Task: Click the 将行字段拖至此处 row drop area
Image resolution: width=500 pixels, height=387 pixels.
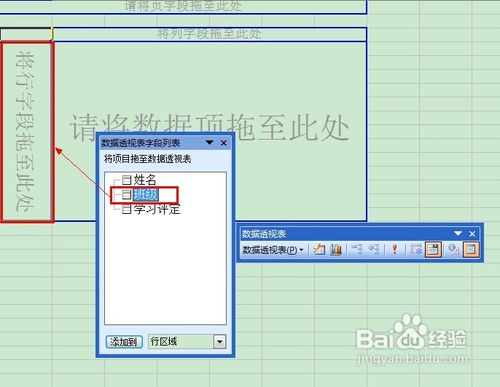Action: pos(27,132)
